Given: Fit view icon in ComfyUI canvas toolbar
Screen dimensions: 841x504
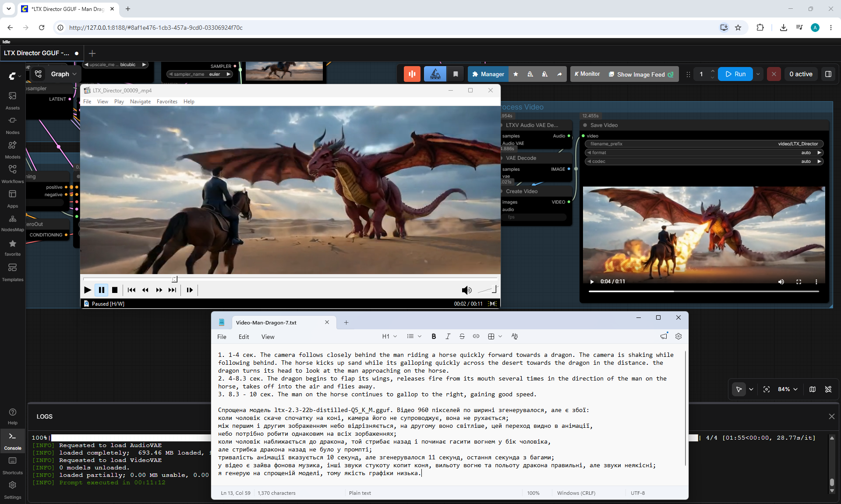Looking at the screenshot, I should pos(767,389).
